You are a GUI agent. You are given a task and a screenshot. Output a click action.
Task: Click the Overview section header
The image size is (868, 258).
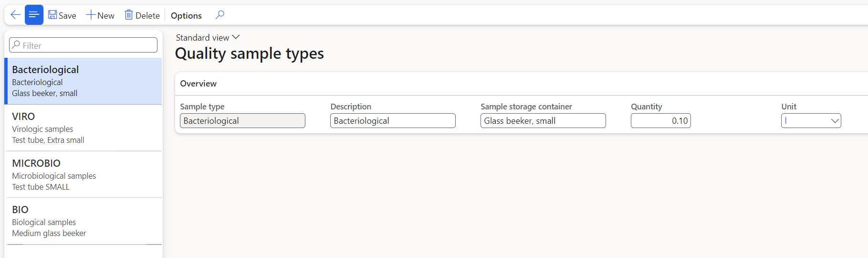click(199, 84)
